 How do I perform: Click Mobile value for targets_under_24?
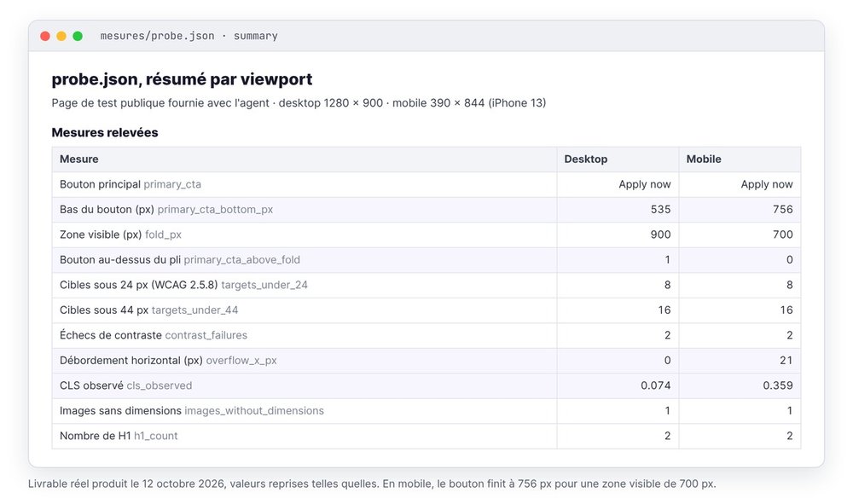click(x=789, y=285)
